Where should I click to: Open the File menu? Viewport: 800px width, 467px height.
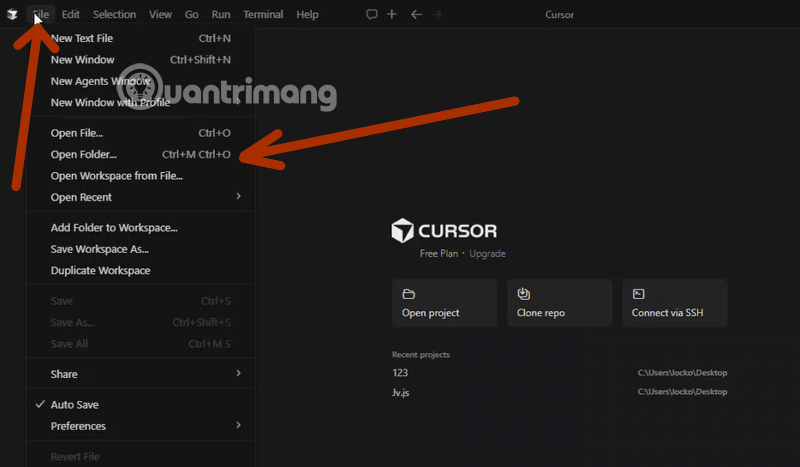41,14
